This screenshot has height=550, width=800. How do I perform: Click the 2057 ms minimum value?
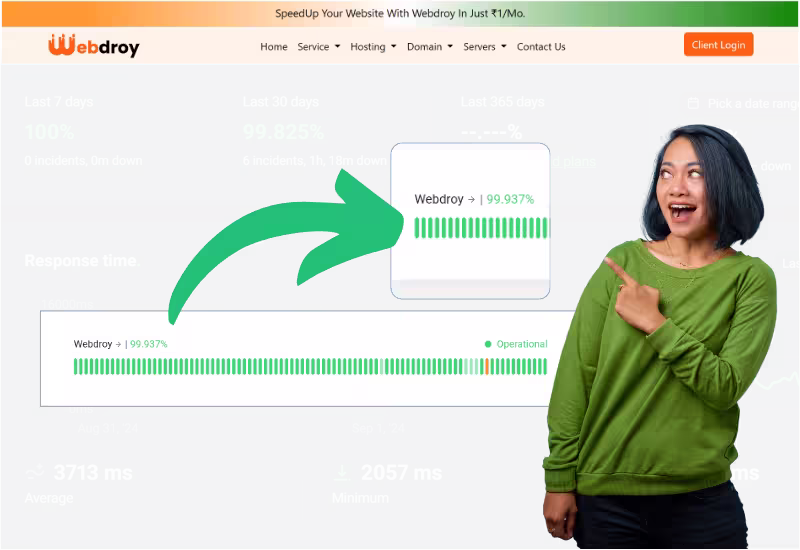coord(402,472)
